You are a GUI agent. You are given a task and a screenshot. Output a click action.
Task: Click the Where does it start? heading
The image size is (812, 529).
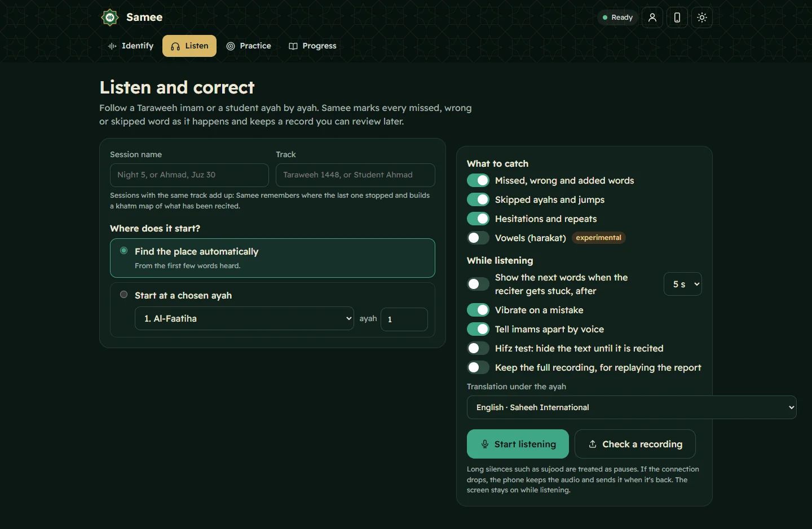[155, 228]
